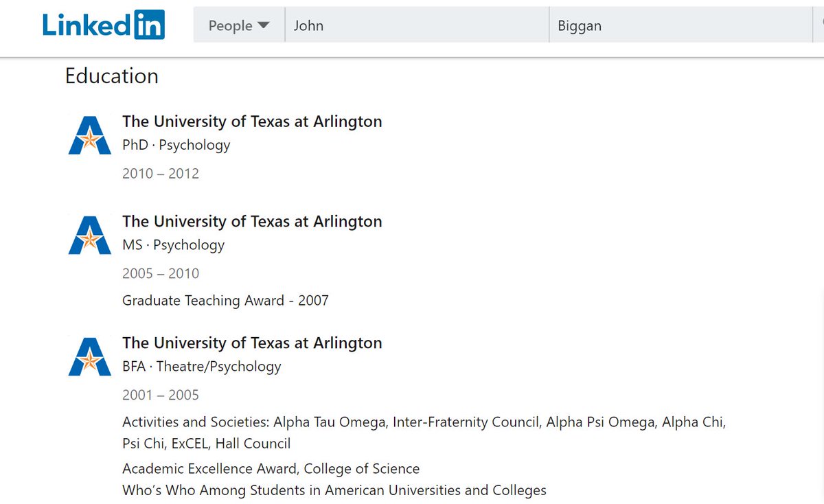
Task: Click Academic Excellence Award, College of Science
Action: [271, 469]
